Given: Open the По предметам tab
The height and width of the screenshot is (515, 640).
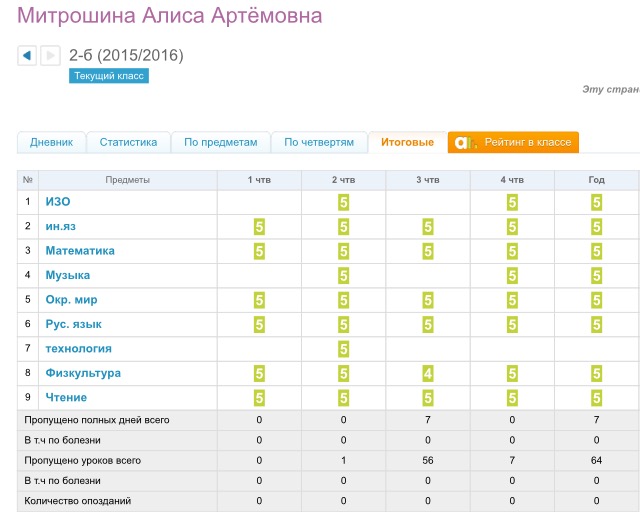Looking at the screenshot, I should click(220, 143).
